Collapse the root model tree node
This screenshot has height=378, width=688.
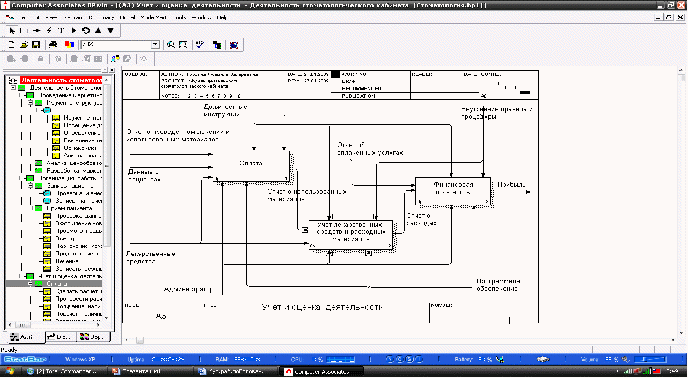[x=14, y=88]
